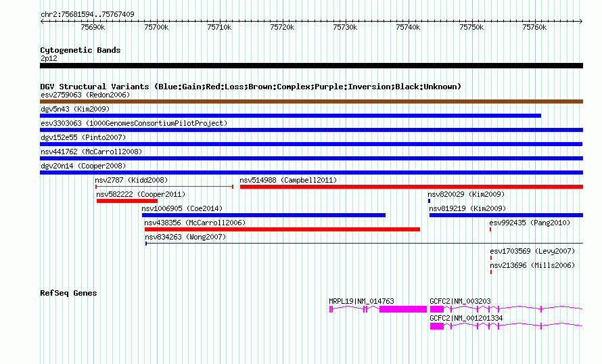
Task: Select the tiny red esv992435 loss mark
Action: click(490, 229)
